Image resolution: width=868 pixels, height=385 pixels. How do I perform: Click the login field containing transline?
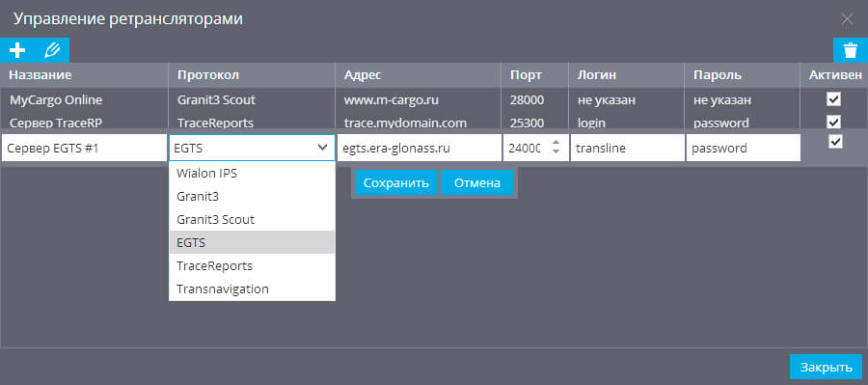pyautogui.click(x=627, y=148)
